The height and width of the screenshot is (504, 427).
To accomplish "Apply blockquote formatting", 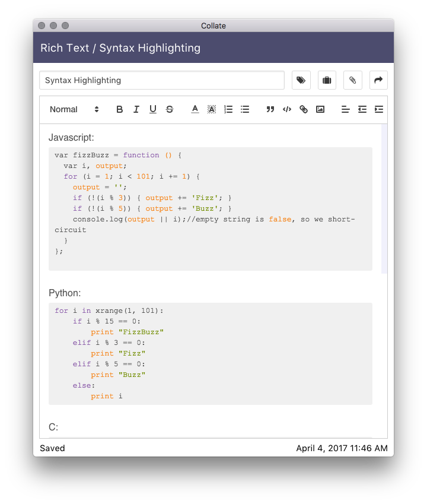I will (x=270, y=109).
